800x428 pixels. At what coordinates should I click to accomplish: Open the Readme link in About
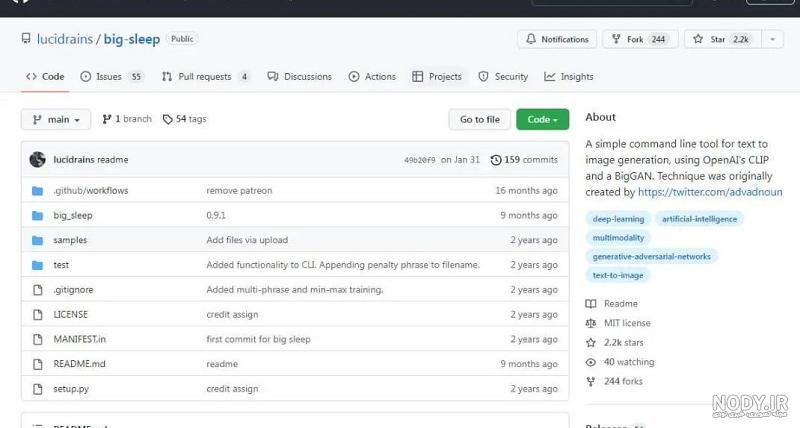(612, 304)
